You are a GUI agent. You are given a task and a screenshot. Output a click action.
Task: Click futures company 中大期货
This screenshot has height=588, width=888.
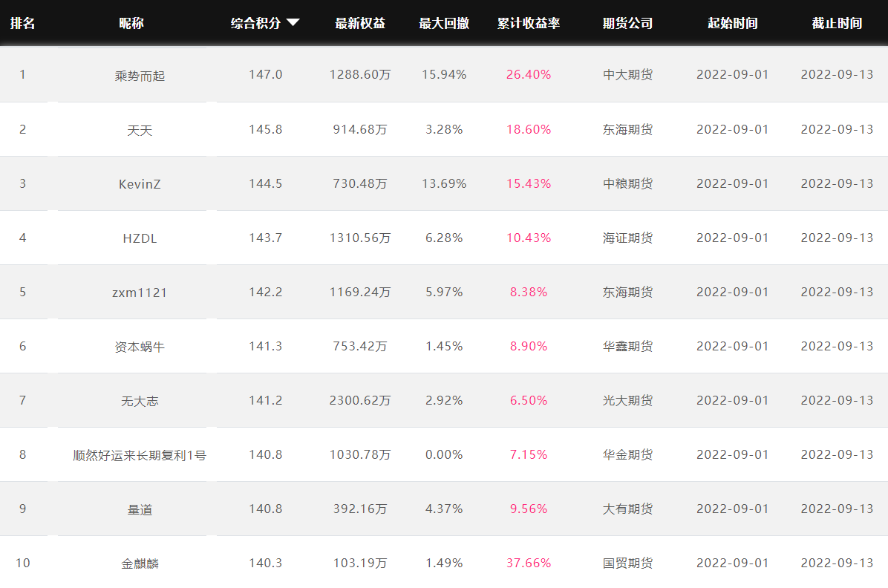[x=627, y=75]
